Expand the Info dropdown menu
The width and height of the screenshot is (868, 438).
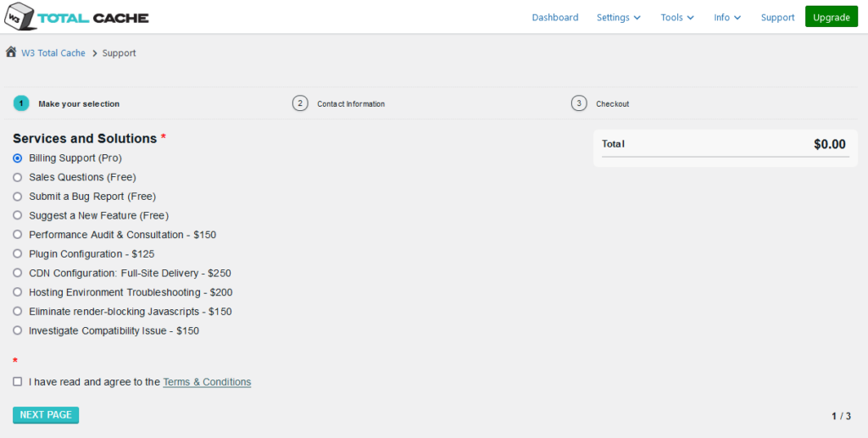(727, 17)
